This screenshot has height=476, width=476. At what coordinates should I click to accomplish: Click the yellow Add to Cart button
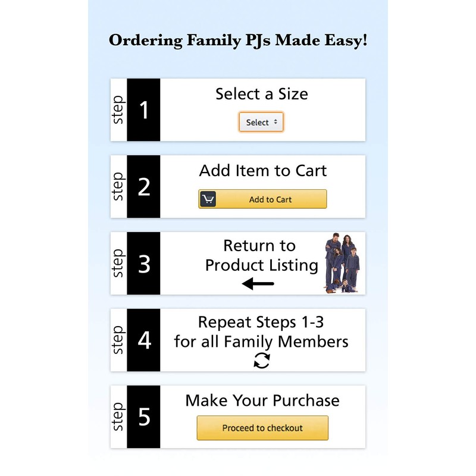point(270,199)
